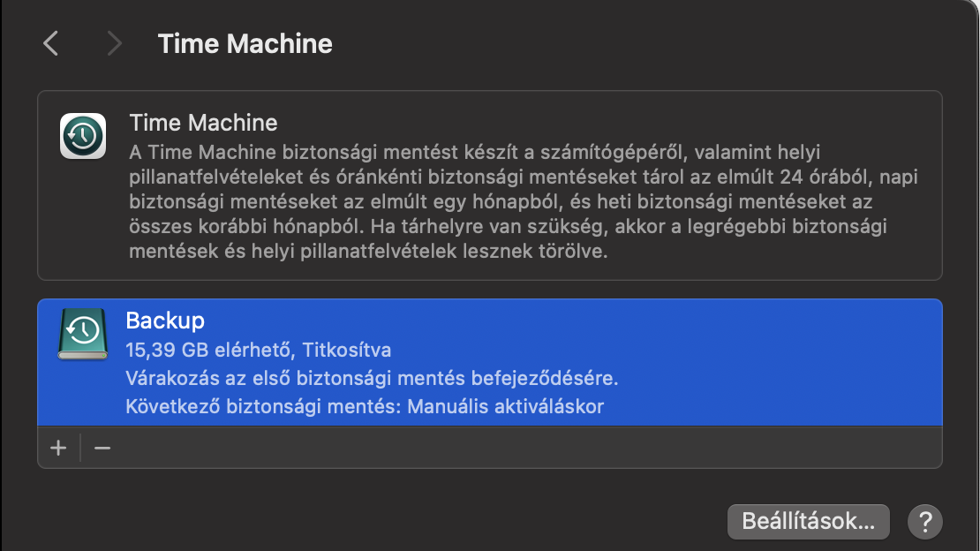This screenshot has width=980, height=551.
Task: Click 'Manuális aktiváláskor' schedule text
Action: (x=506, y=406)
